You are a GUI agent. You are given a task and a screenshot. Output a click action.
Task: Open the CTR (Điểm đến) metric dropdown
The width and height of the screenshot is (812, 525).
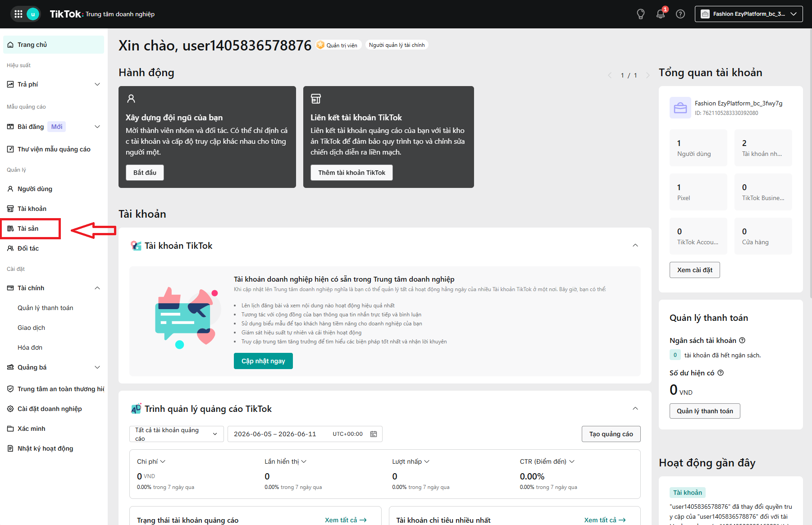pos(547,461)
